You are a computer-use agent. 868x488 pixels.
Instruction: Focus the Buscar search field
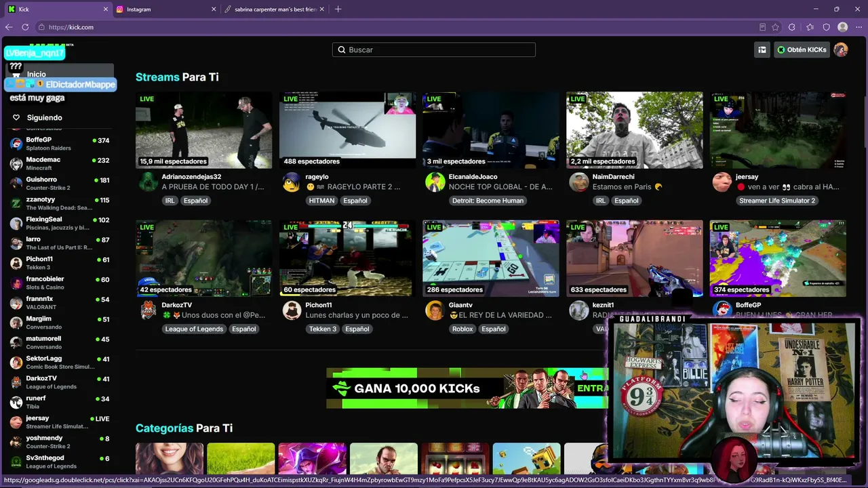(434, 49)
